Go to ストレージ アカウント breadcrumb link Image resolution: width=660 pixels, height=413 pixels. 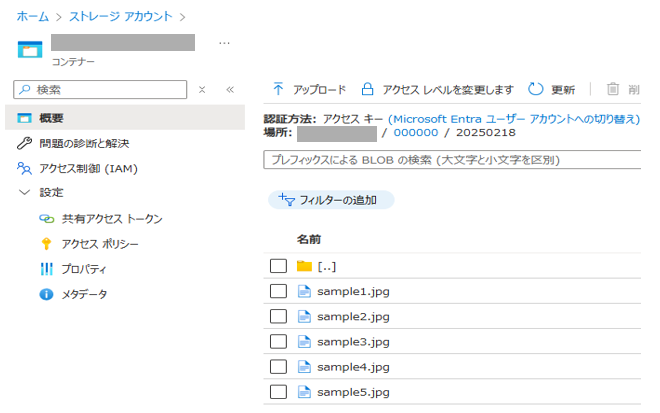tap(121, 16)
